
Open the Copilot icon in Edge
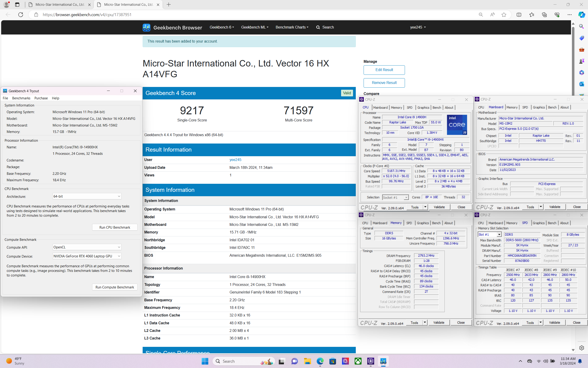[581, 14]
